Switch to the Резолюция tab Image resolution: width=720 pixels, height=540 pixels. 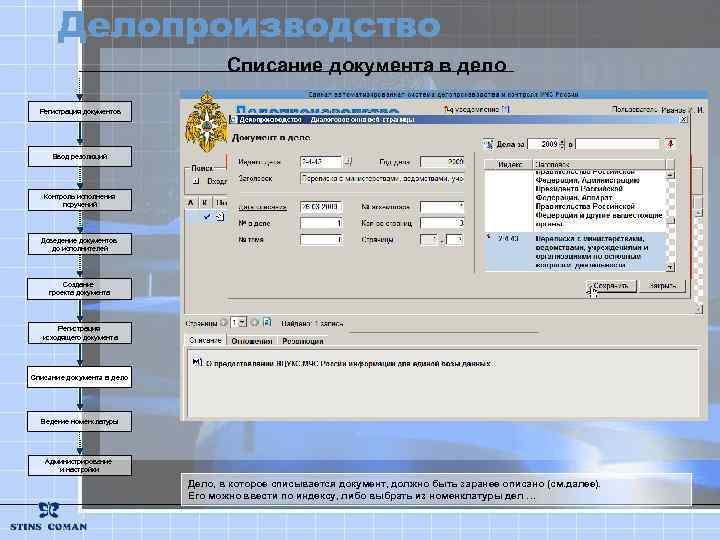(303, 341)
